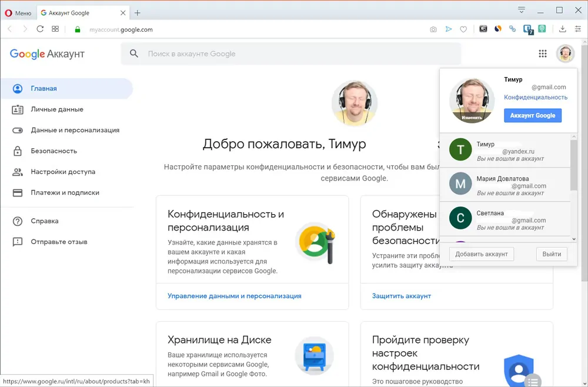
Task: Click the account list scroll-down arrow
Action: 574,239
